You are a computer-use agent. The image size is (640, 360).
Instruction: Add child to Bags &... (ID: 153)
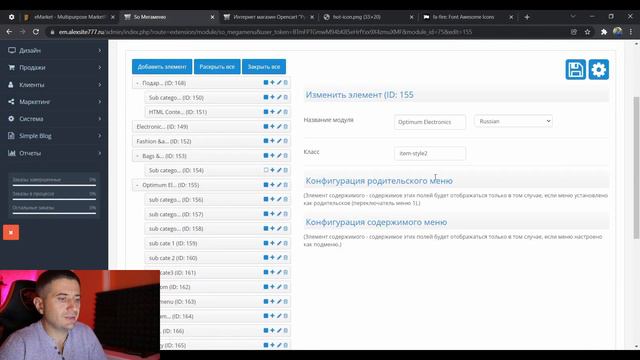click(272, 156)
